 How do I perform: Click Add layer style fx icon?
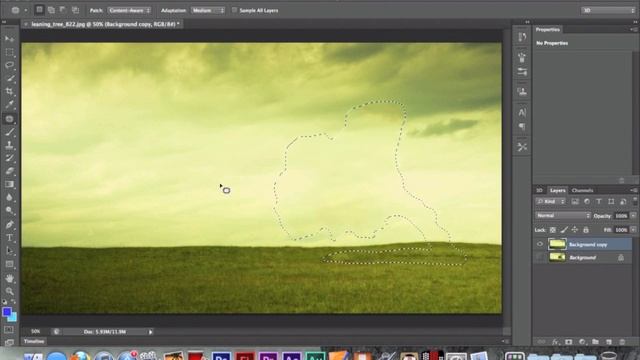pos(555,342)
